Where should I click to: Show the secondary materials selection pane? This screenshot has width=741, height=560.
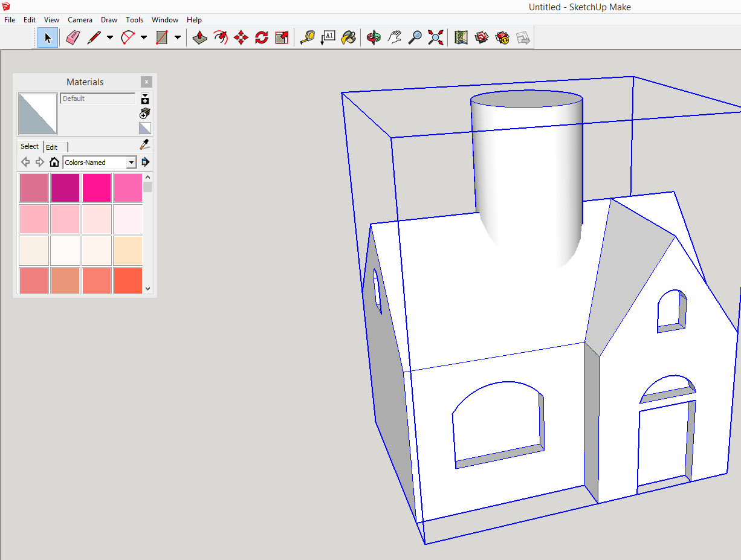tap(145, 99)
